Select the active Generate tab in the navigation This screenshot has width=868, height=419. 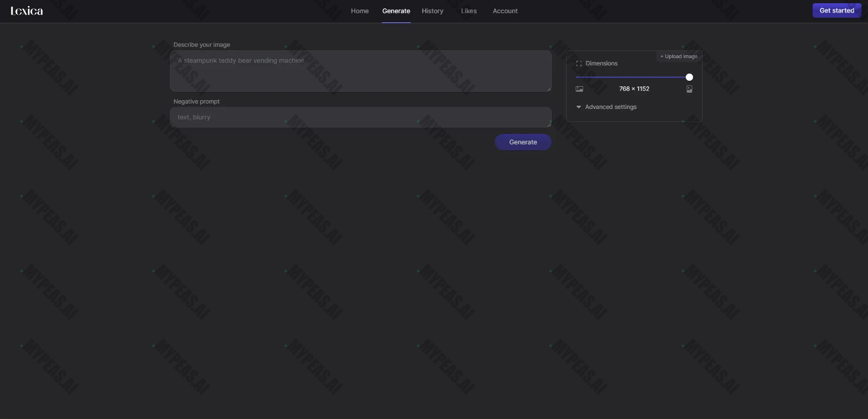coord(396,11)
